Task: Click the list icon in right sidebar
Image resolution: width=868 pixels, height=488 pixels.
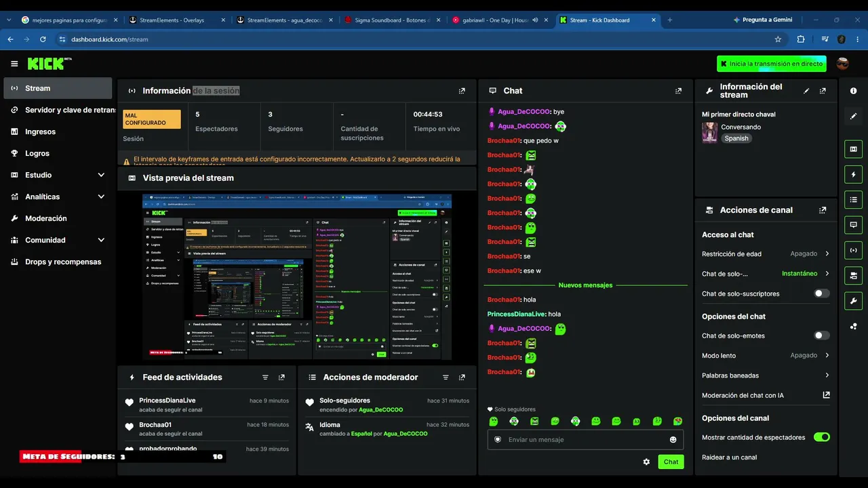Action: pyautogui.click(x=853, y=199)
